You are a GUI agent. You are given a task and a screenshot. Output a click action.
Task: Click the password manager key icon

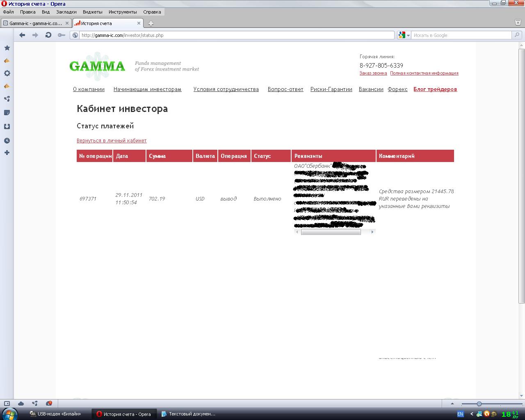[62, 35]
